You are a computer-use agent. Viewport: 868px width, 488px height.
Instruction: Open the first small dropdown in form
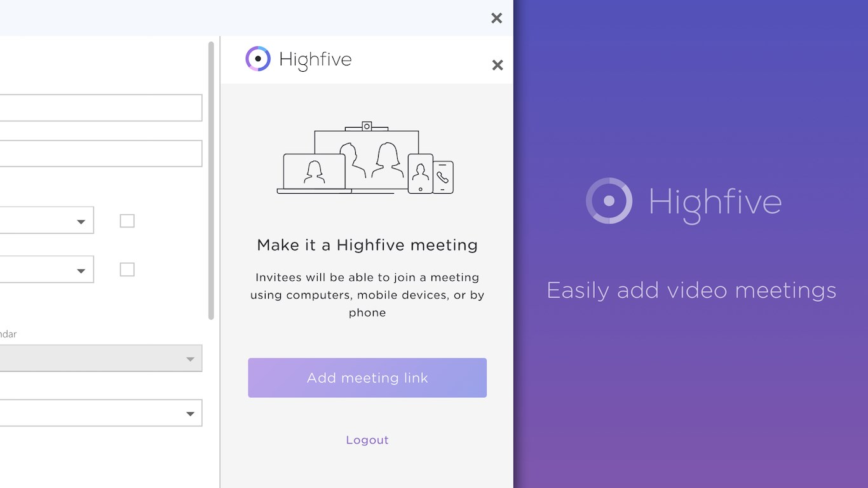coord(46,220)
